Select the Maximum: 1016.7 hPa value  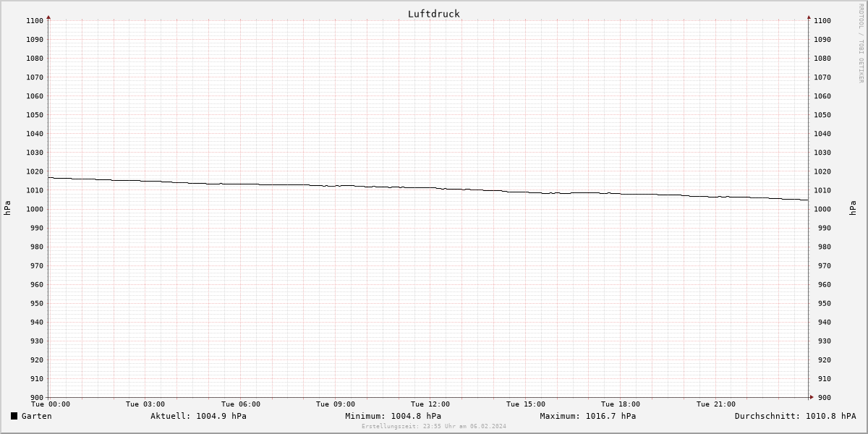click(588, 416)
